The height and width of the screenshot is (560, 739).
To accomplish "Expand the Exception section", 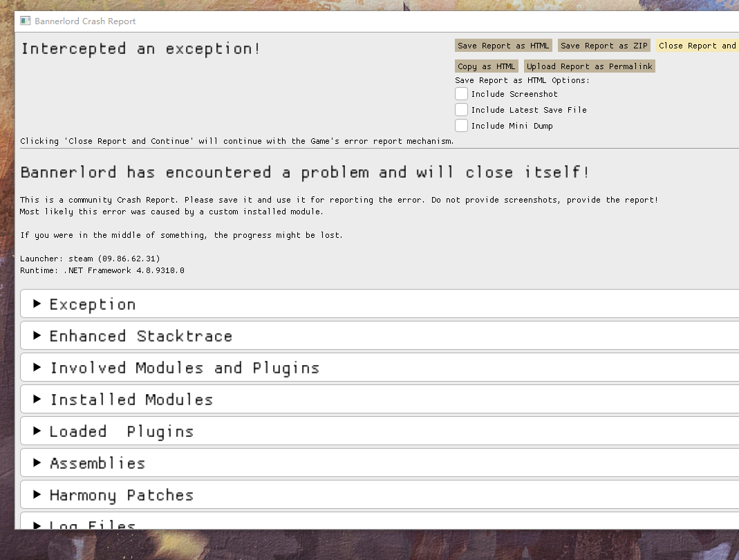I will pos(380,304).
